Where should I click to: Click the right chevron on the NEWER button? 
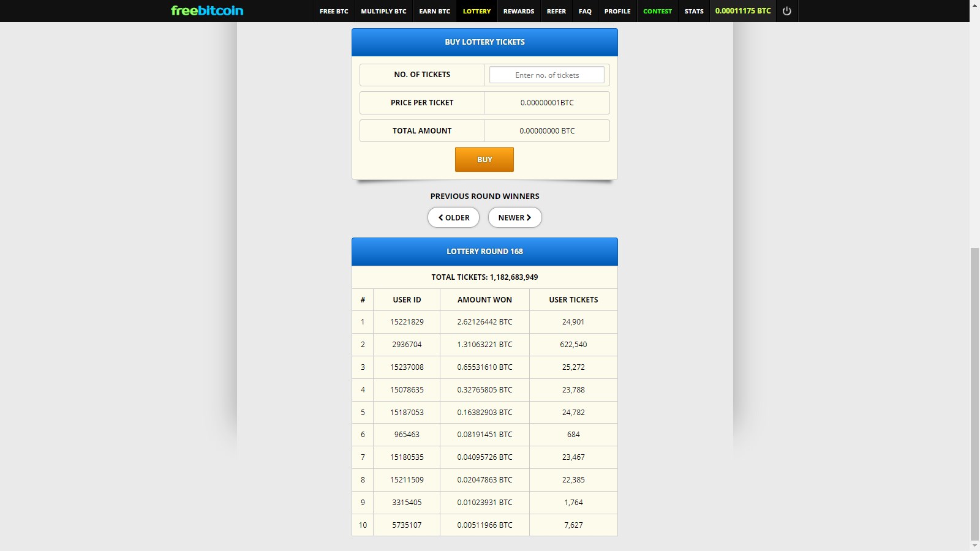528,217
